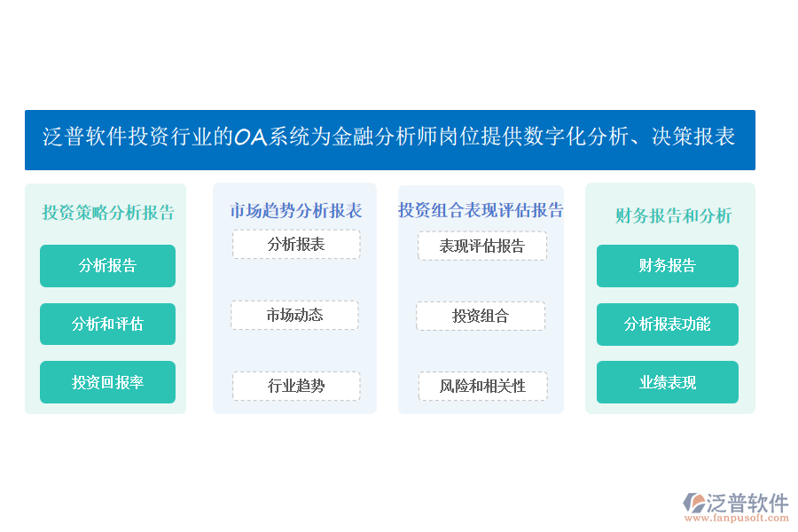Select the 市场动态 box
This screenshot has width=798, height=532.
(x=294, y=315)
